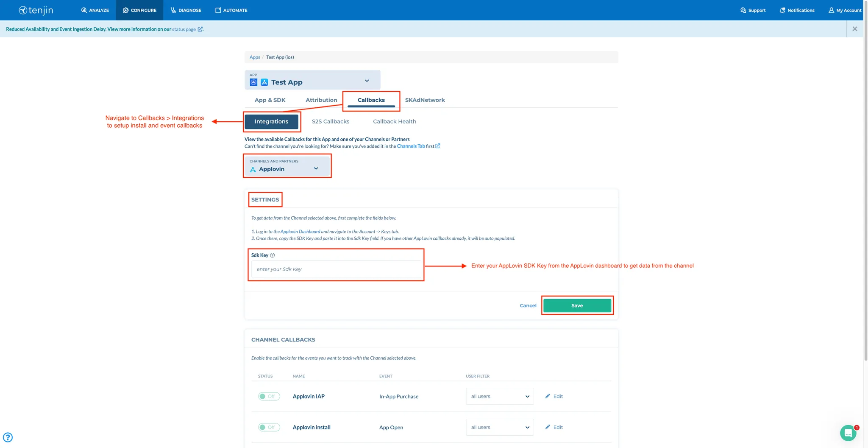Open user filter dropdown for Applovin IAP

click(500, 396)
